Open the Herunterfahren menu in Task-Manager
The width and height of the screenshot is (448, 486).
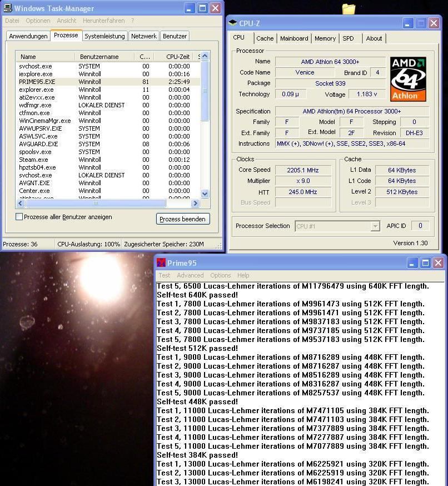[x=104, y=21]
